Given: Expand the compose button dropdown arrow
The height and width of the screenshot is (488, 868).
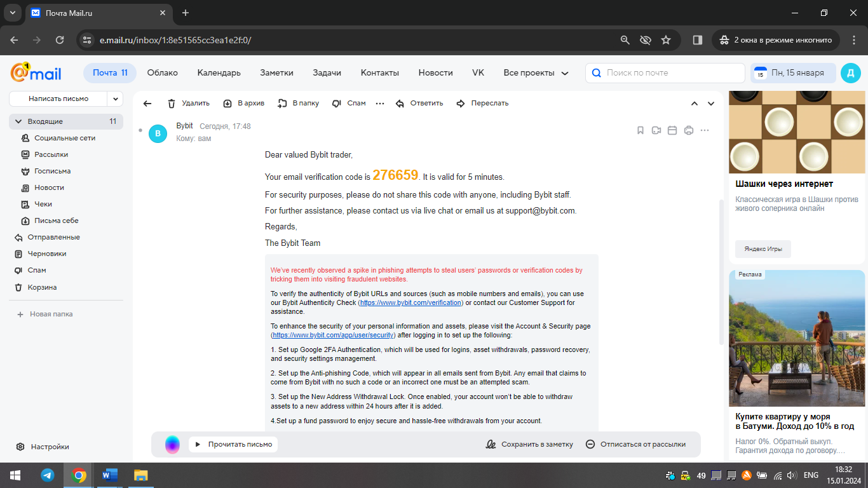Looking at the screenshot, I should coord(115,98).
